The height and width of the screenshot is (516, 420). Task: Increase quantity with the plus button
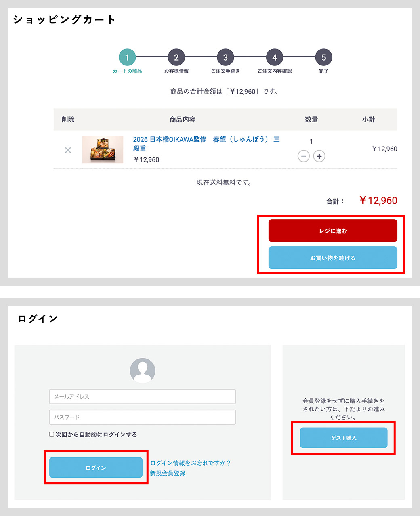click(x=319, y=156)
